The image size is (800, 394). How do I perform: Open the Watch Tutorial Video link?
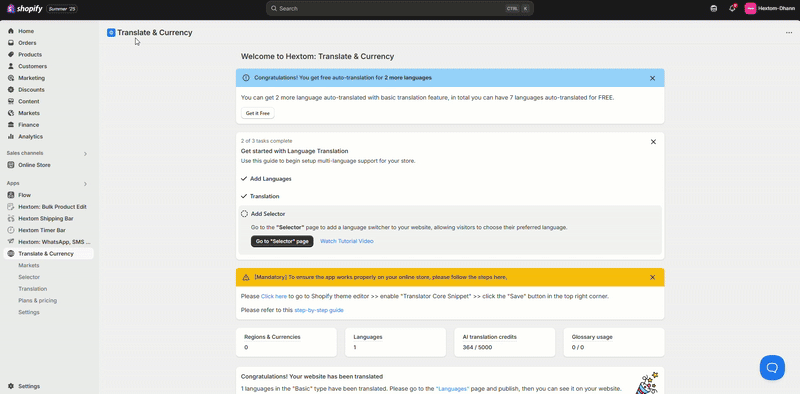click(346, 241)
